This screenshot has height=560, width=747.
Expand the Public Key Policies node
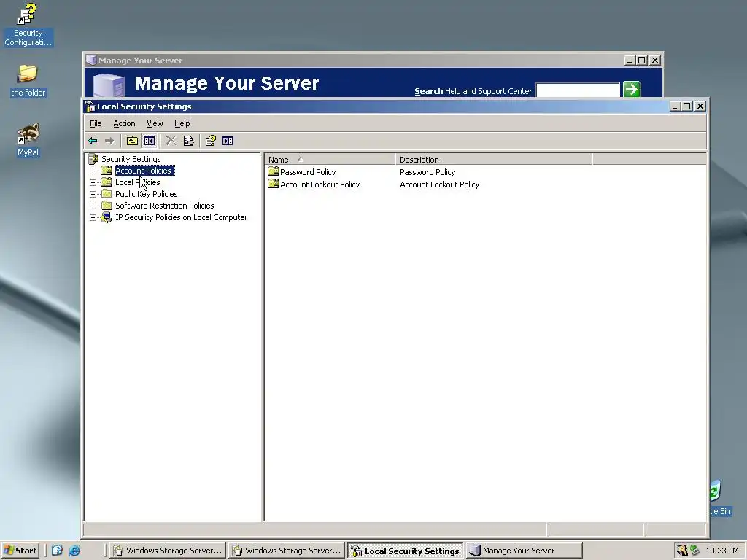pyautogui.click(x=93, y=194)
